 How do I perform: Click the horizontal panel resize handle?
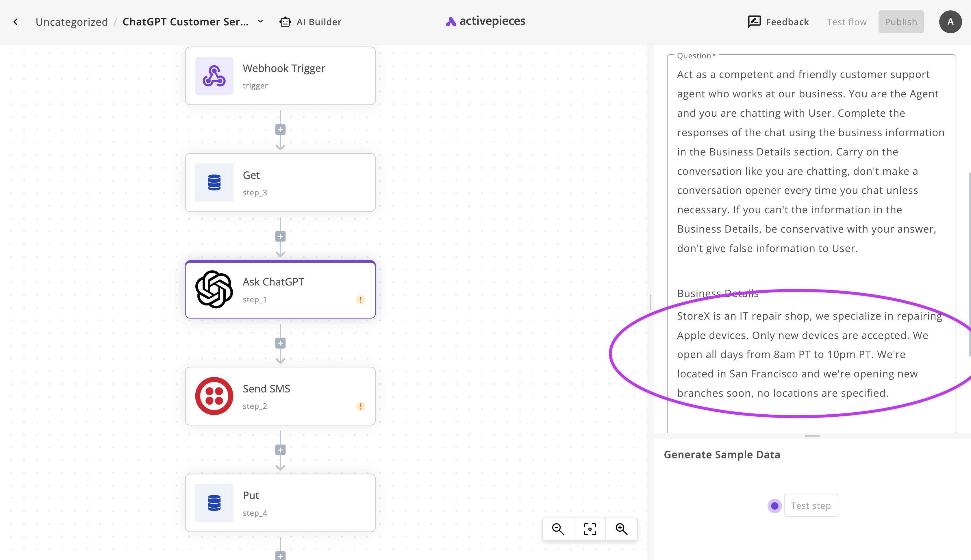click(812, 436)
